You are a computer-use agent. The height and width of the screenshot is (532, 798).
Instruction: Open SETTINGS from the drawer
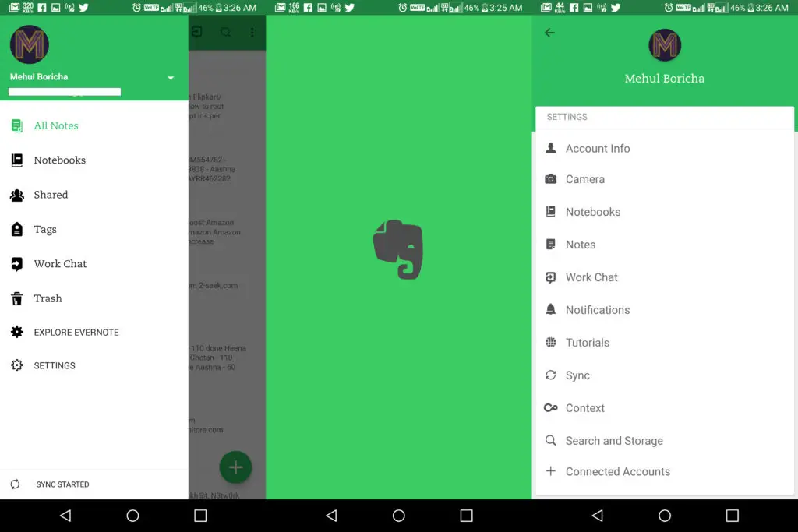(94, 365)
